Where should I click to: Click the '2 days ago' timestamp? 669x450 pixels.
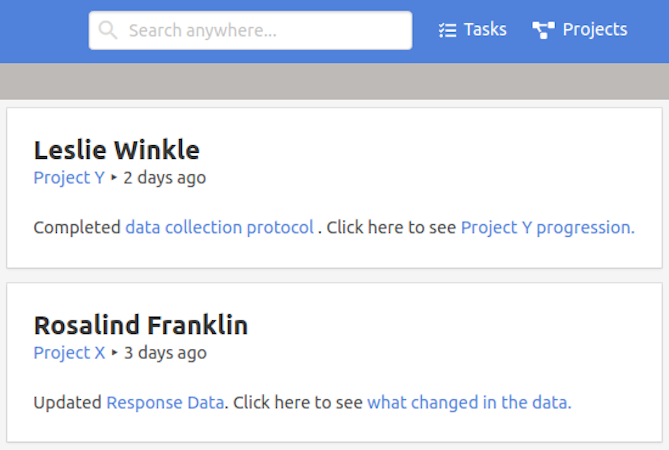165,178
